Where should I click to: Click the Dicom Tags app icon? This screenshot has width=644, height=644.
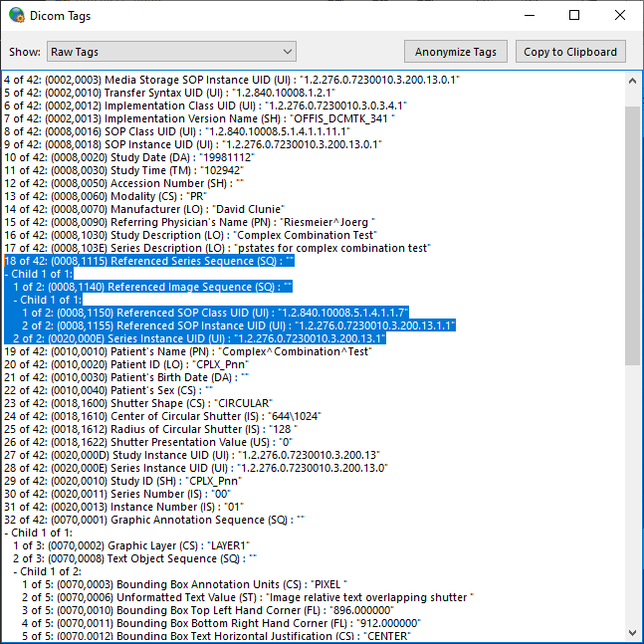click(x=17, y=16)
